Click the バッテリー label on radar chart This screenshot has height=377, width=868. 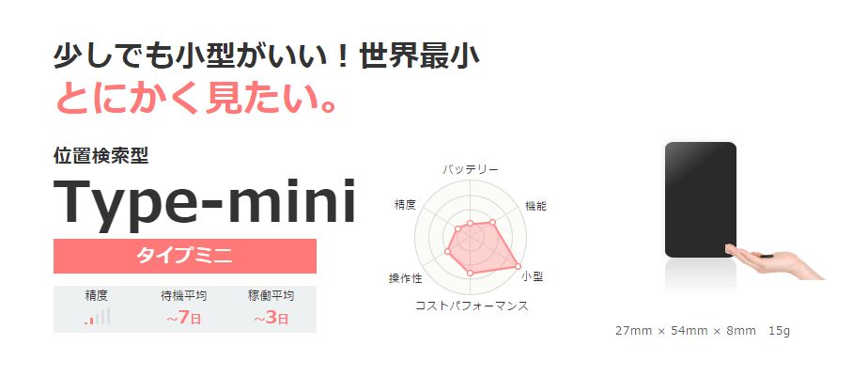coord(470,169)
